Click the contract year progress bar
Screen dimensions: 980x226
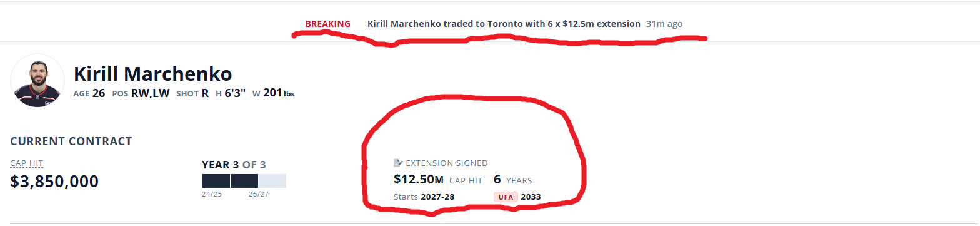coord(244,181)
